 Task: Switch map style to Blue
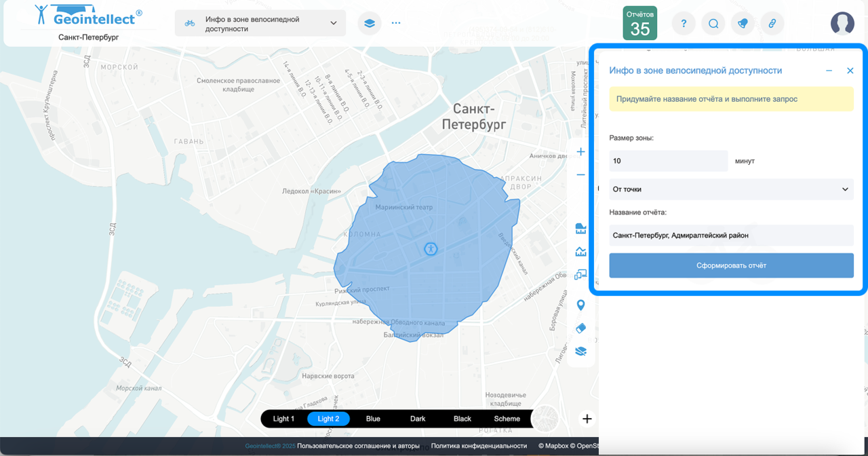tap(373, 419)
